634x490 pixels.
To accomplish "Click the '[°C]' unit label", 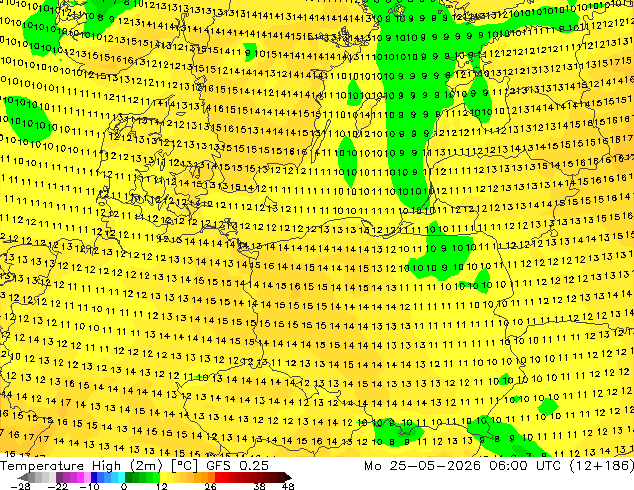I will [x=184, y=466].
